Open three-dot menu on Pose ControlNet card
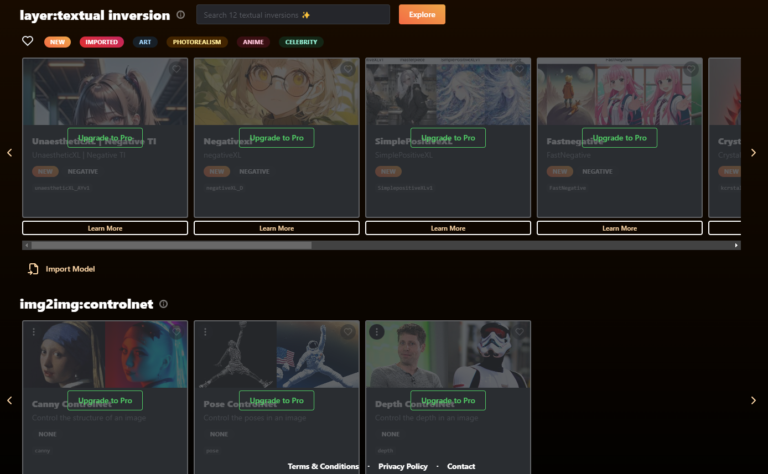Image resolution: width=768 pixels, height=474 pixels. 204,332
